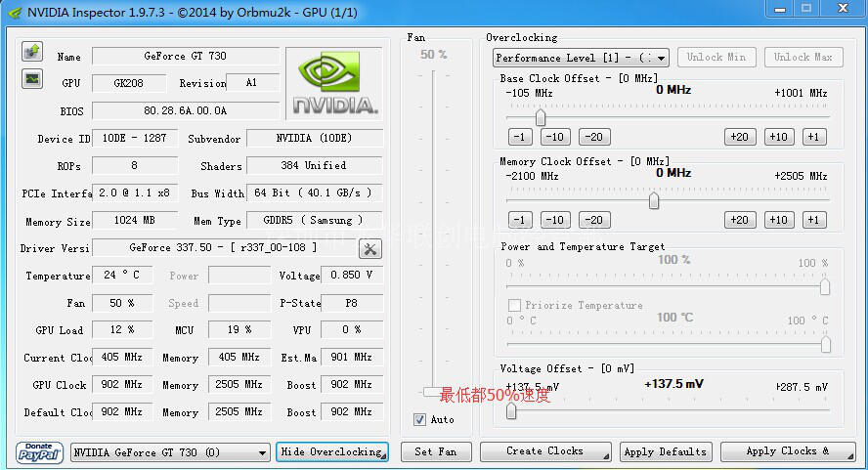This screenshot has height=470, width=868.
Task: Click the Unlock Min button
Action: point(716,57)
